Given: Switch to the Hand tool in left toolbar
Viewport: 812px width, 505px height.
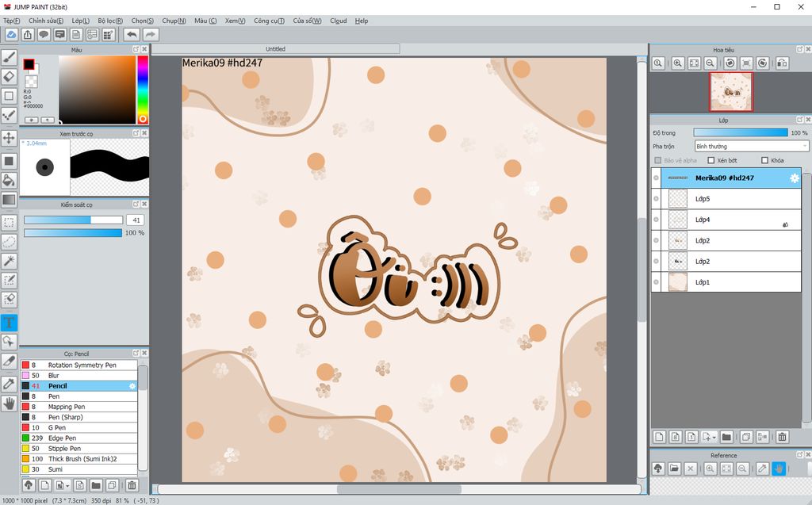Looking at the screenshot, I should coord(9,404).
